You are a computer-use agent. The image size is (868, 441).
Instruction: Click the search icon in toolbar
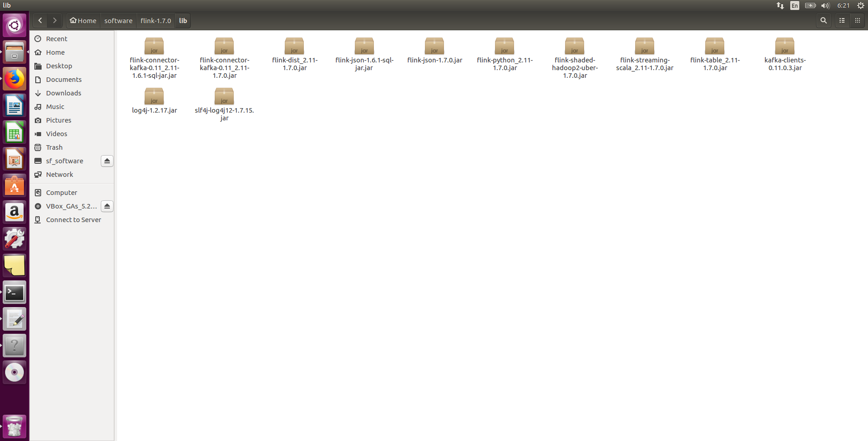coord(823,21)
